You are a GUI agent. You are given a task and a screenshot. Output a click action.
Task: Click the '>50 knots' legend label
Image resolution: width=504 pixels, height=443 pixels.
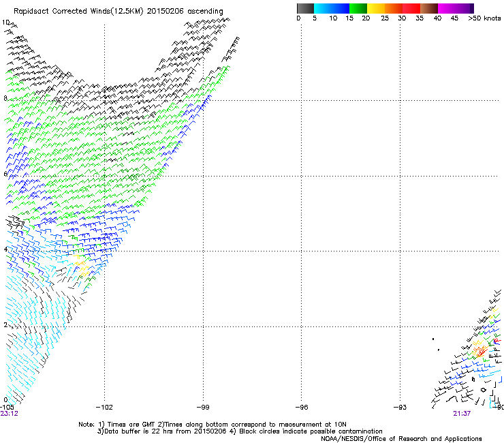tap(484, 18)
